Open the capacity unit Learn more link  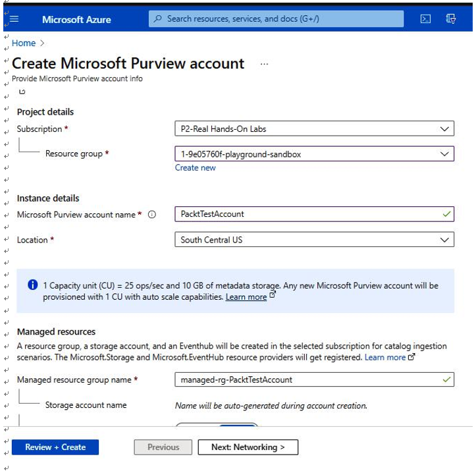(246, 297)
